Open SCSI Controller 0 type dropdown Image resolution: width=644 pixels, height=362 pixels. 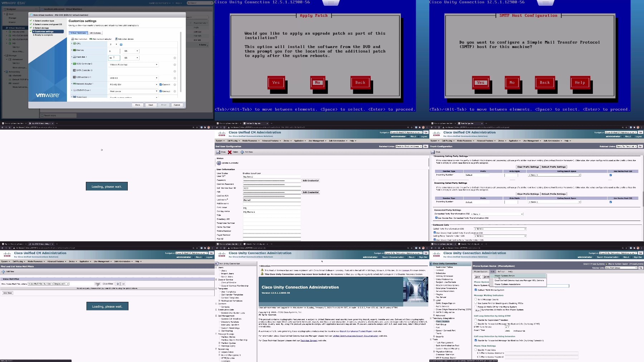(x=133, y=65)
